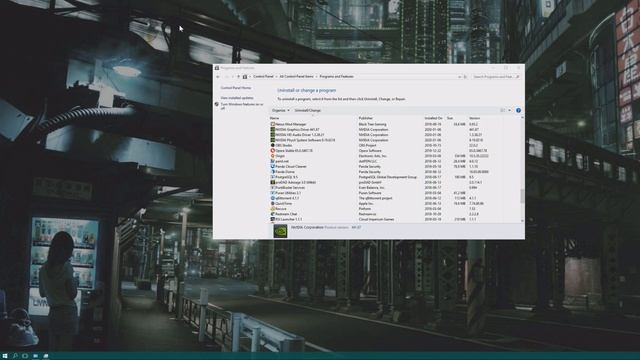Open the taskbar Search icon
The height and width of the screenshot is (360, 640).
[15, 356]
